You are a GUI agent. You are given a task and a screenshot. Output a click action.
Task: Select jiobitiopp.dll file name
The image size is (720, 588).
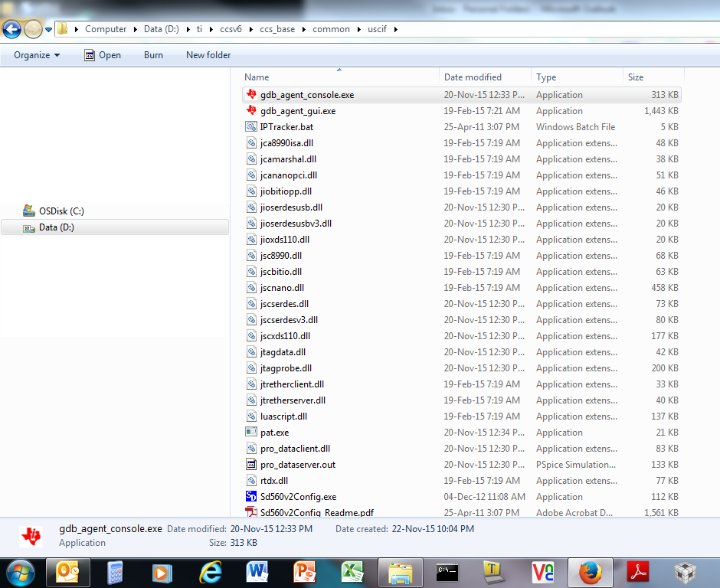pyautogui.click(x=286, y=191)
